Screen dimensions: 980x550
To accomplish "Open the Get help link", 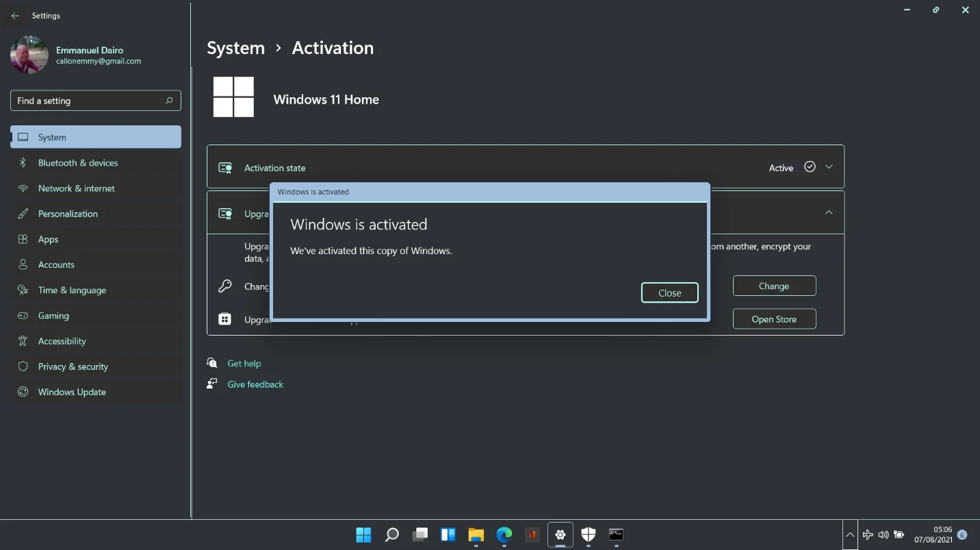I will [x=244, y=363].
